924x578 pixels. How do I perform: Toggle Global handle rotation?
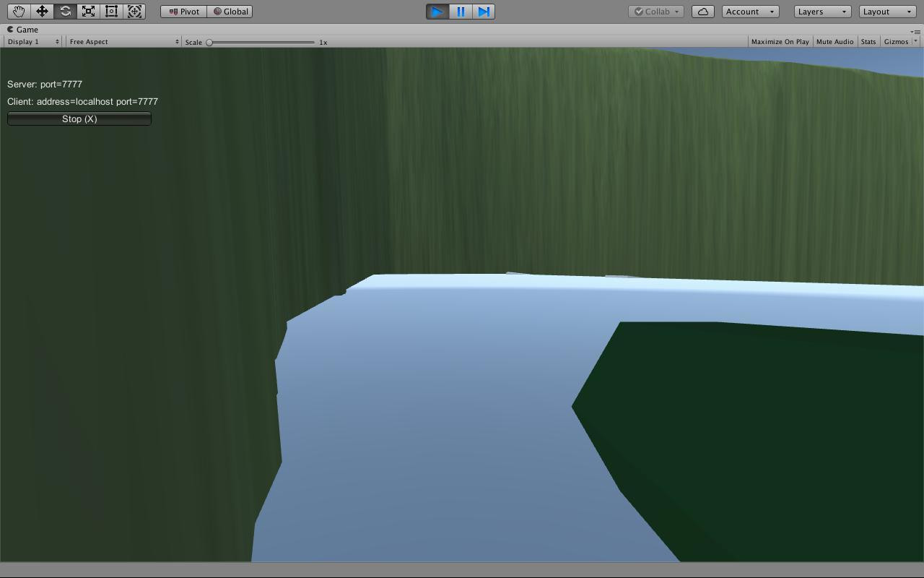click(x=230, y=12)
